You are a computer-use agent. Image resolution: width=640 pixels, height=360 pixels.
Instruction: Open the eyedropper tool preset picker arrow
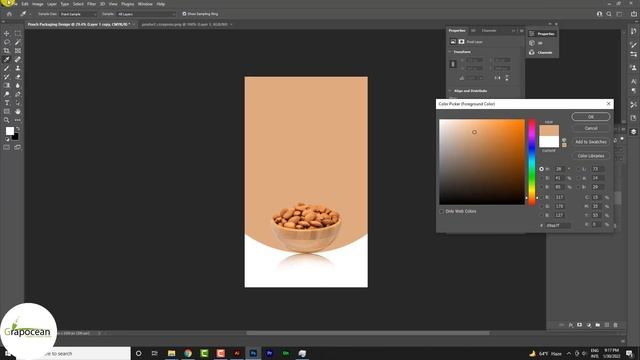30,14
